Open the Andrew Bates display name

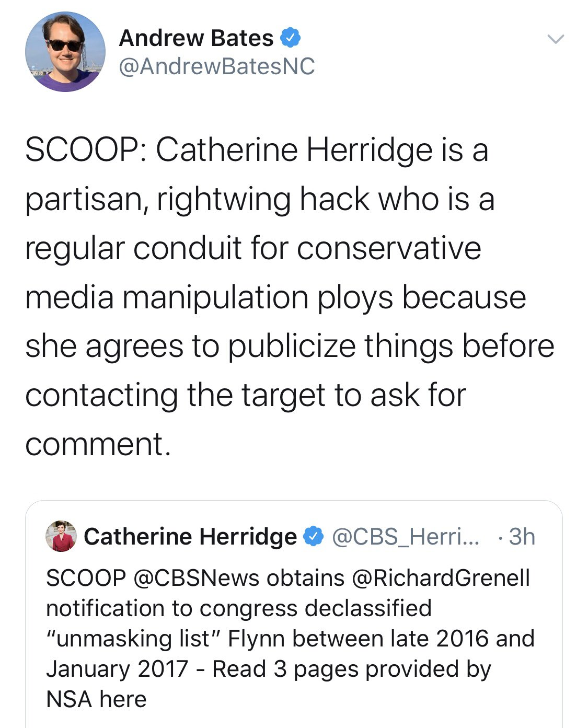[196, 38]
